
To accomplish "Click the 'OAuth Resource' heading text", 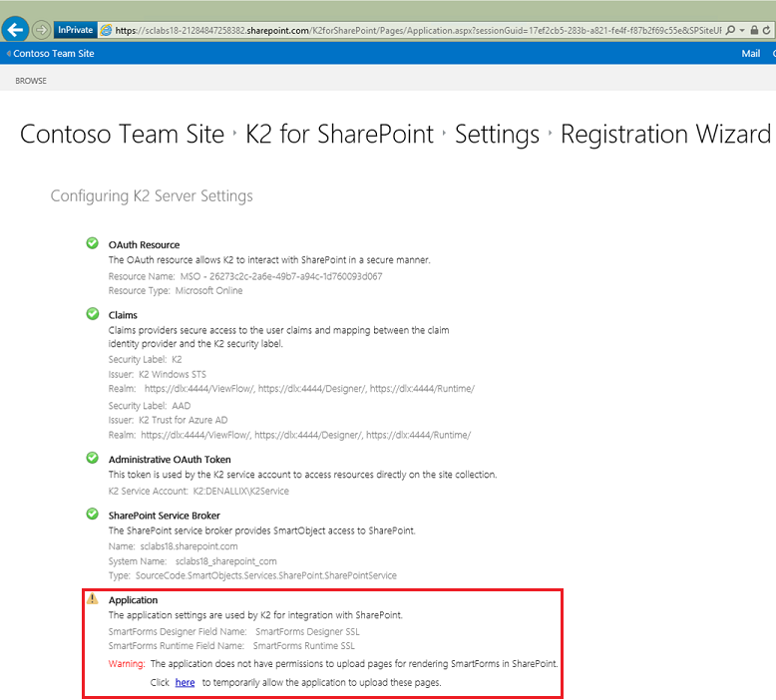I will tap(144, 245).
